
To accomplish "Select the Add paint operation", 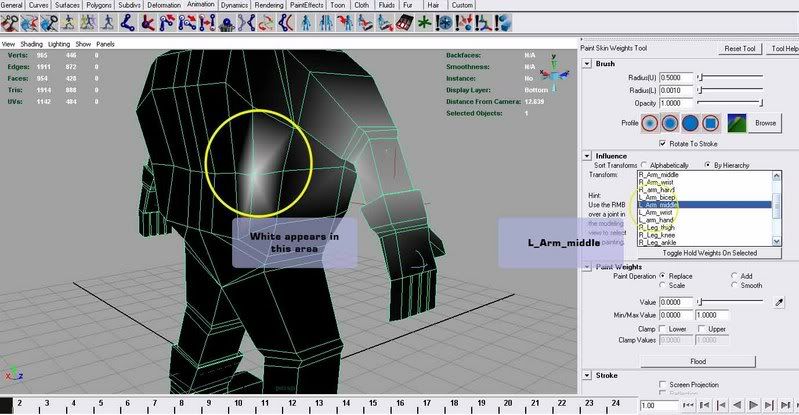I will (x=734, y=276).
